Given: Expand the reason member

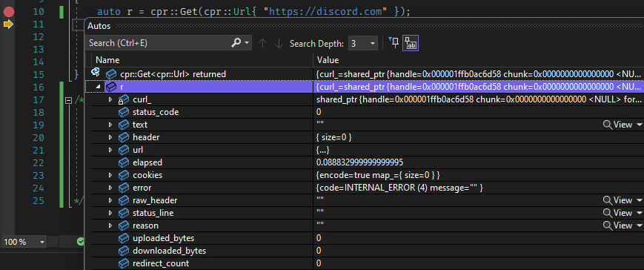Looking at the screenshot, I should coord(110,225).
